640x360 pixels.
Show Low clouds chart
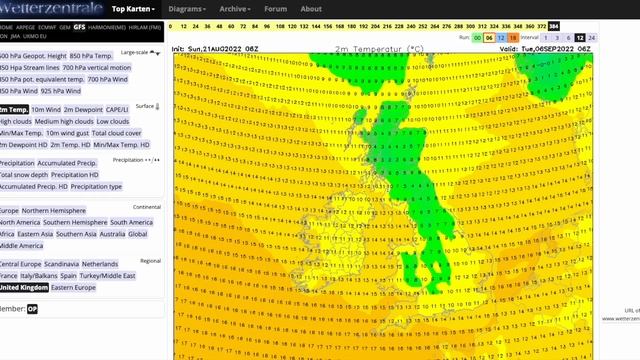113,122
